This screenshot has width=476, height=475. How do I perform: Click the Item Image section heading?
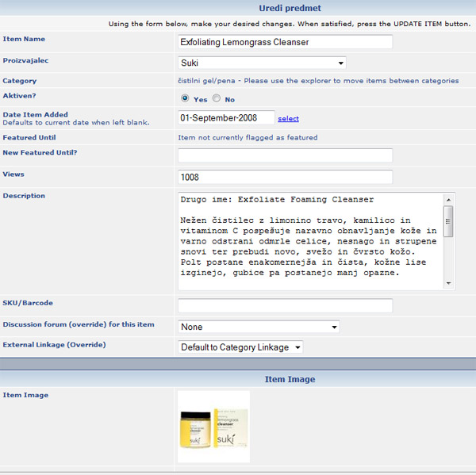click(x=290, y=379)
